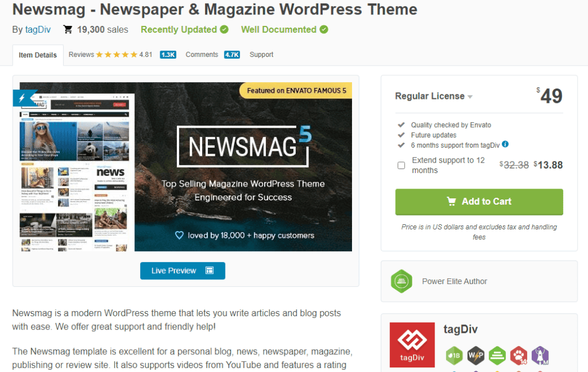The width and height of the screenshot is (588, 372).
Task: Click the Quality checked by Envato text
Action: tap(451, 125)
